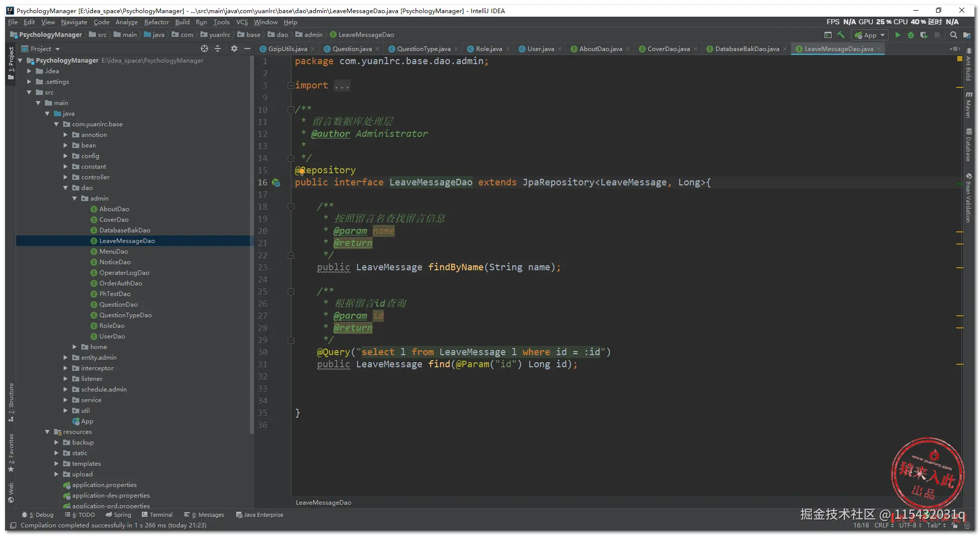Click the Project tree vertical scrollbar

[x=252, y=242]
